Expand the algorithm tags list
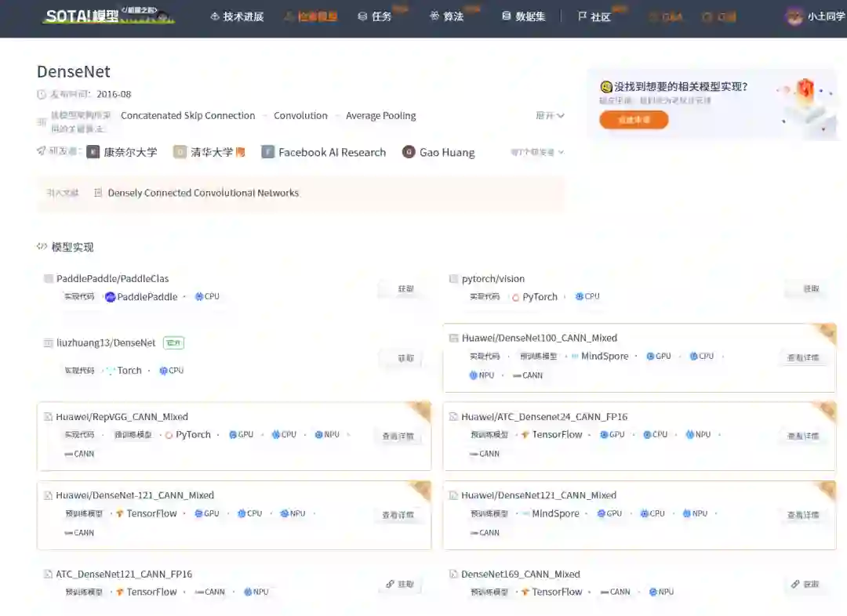Viewport: 847px width, 616px height. coord(550,115)
